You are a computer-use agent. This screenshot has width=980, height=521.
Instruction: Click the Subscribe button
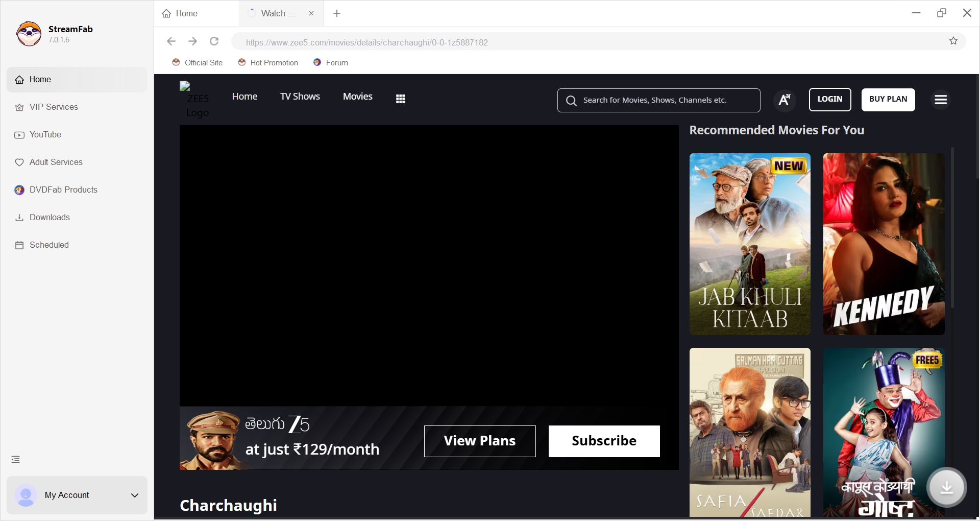(x=604, y=441)
